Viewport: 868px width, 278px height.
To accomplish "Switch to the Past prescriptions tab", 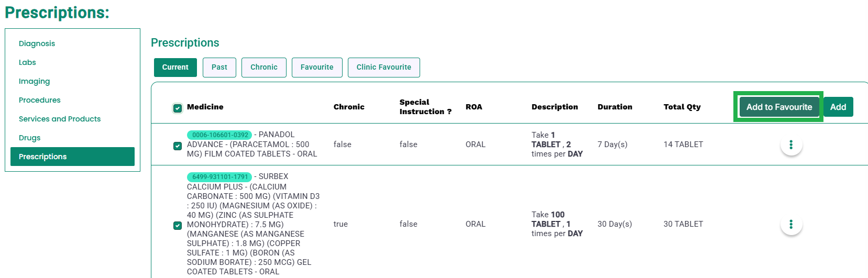I will (219, 67).
